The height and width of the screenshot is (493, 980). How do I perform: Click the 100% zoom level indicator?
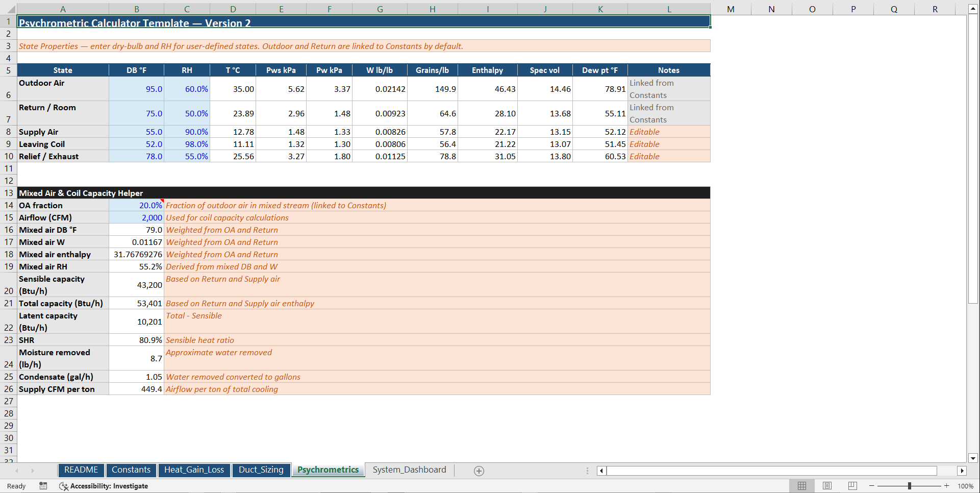965,486
